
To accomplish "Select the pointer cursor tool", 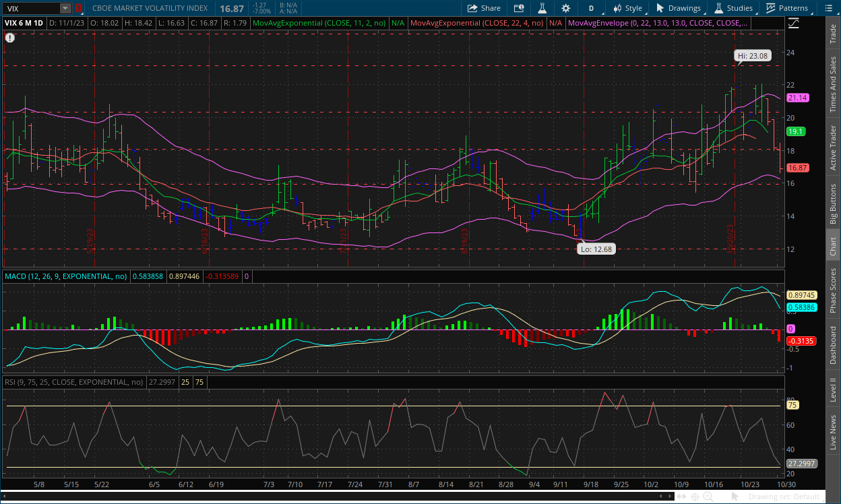I will tap(734, 497).
